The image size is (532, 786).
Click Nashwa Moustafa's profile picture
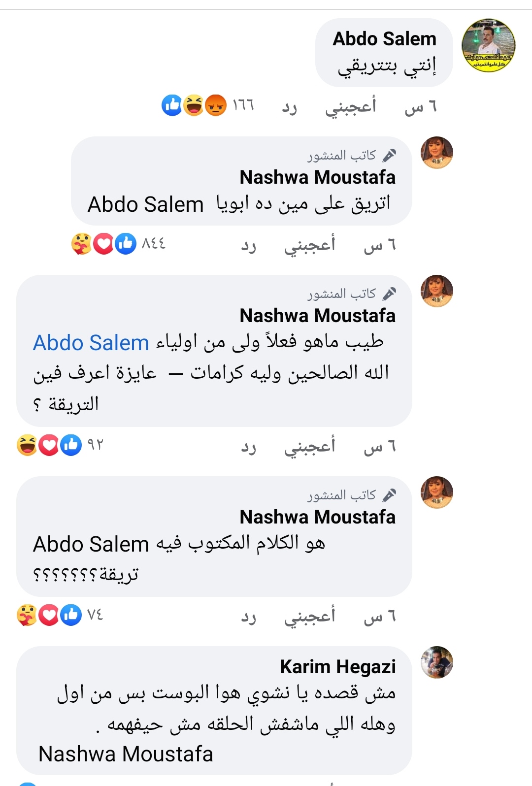(x=437, y=153)
